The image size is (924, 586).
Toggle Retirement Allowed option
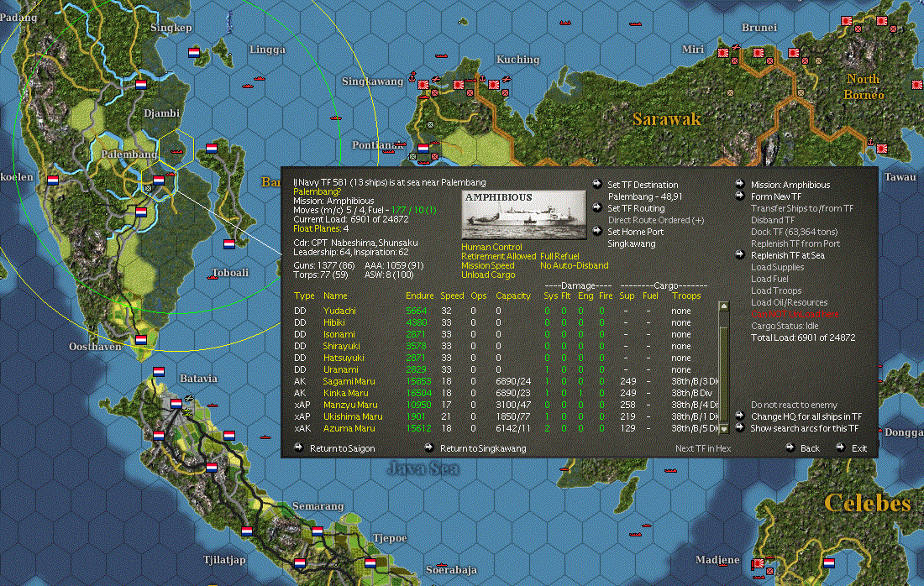click(x=498, y=256)
